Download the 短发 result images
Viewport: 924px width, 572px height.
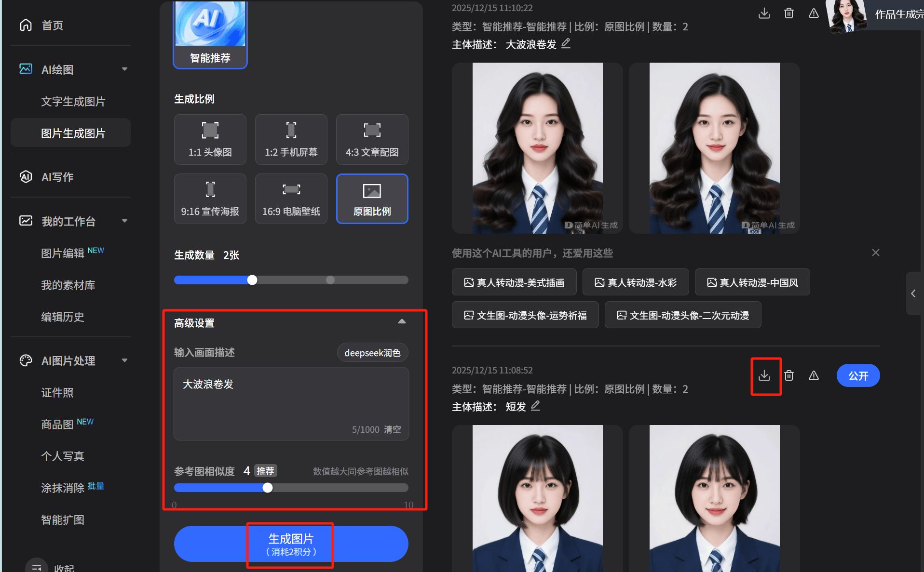point(764,375)
